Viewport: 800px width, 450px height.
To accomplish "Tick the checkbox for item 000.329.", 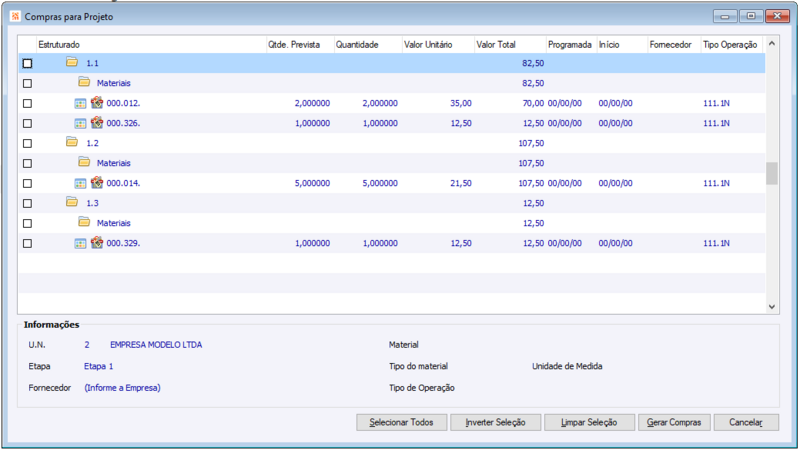I will (28, 244).
